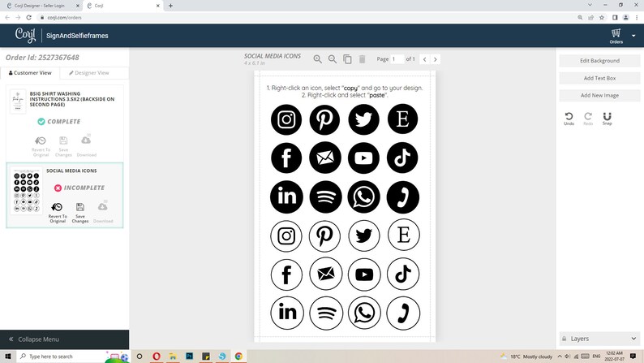Select the black filled Instagram icon
The width and height of the screenshot is (644, 363).
tap(286, 119)
